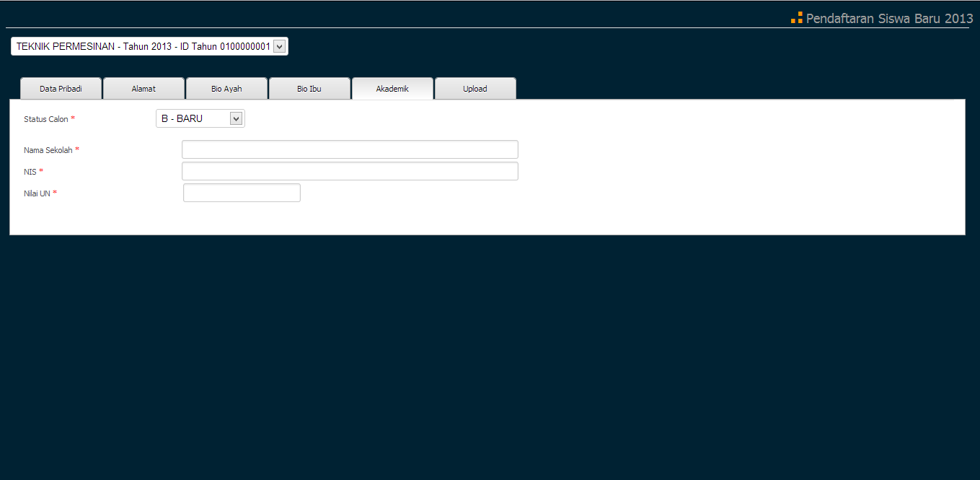Image resolution: width=980 pixels, height=480 pixels.
Task: Select the Nilai UN input field
Action: pos(242,192)
